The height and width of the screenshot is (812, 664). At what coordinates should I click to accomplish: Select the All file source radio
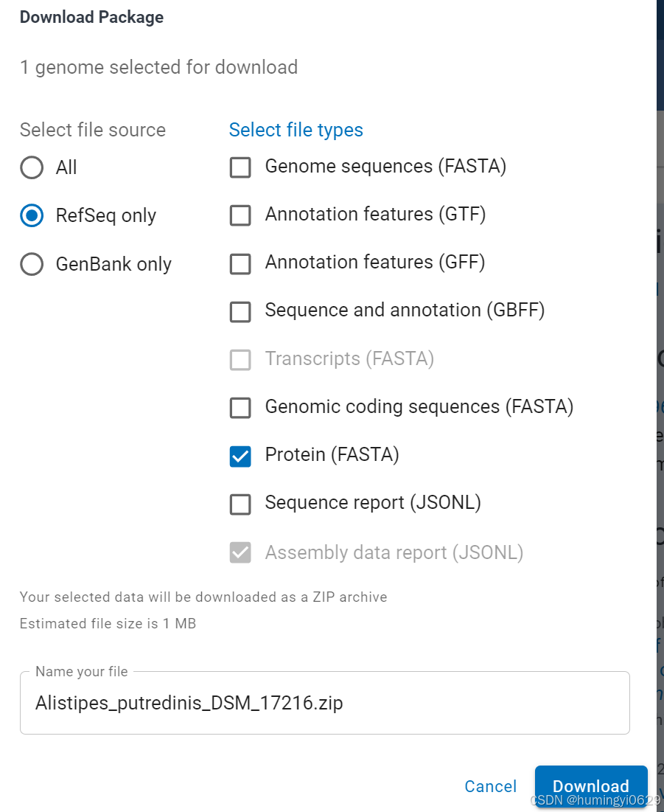pos(32,167)
